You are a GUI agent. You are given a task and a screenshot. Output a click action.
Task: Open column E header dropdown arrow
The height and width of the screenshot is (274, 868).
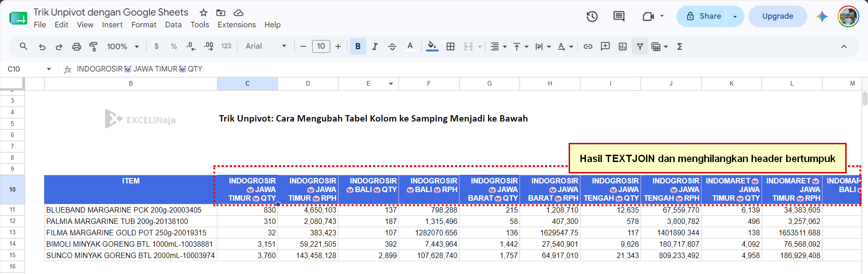click(x=391, y=84)
